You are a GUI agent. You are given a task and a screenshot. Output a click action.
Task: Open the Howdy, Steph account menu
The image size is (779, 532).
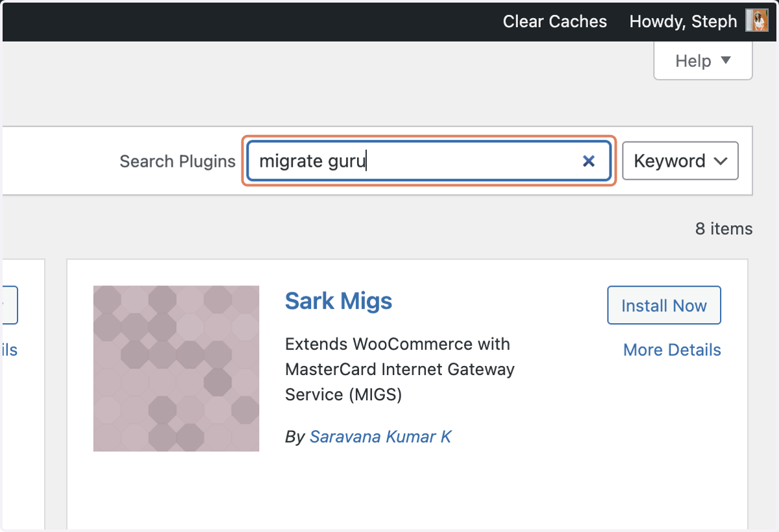click(x=684, y=21)
